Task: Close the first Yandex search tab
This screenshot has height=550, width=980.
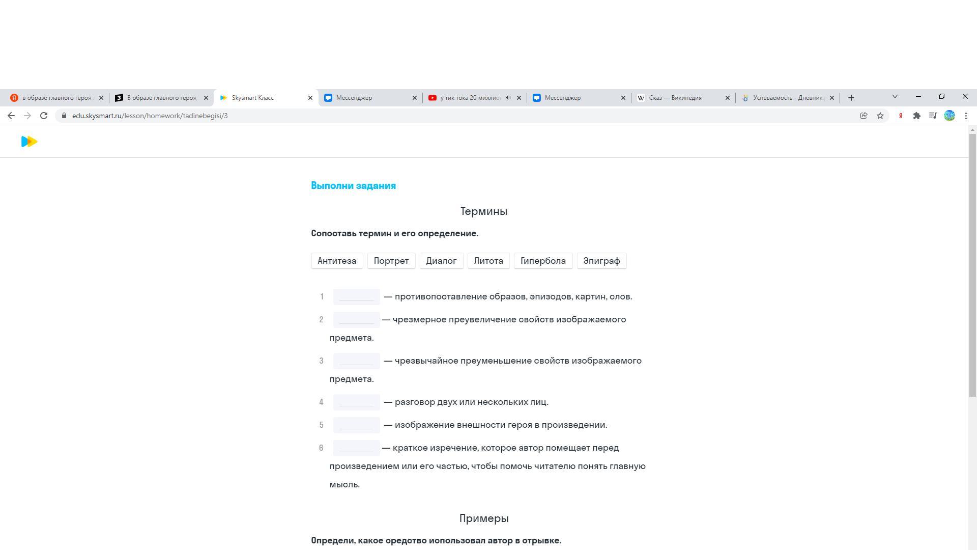Action: coord(101,98)
